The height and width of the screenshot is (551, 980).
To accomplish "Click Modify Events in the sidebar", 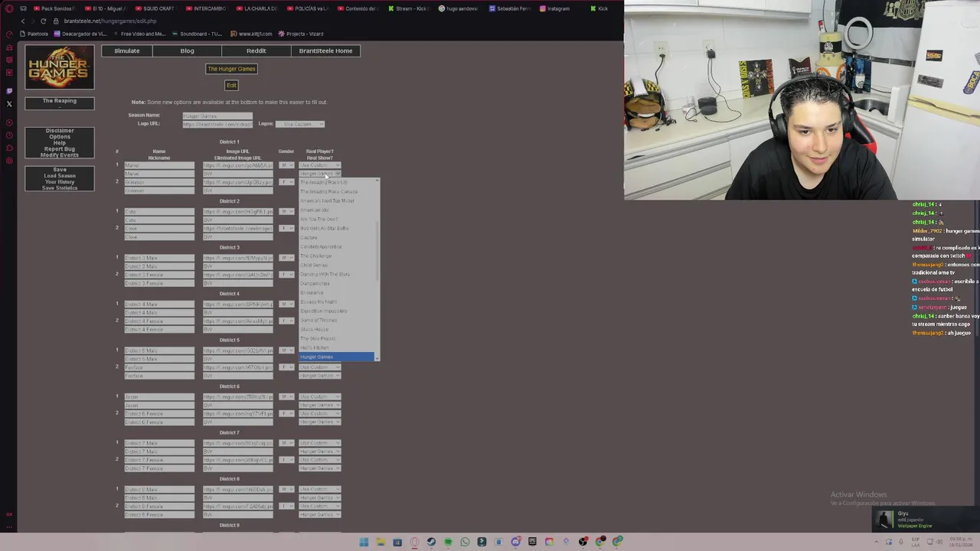I will (60, 155).
